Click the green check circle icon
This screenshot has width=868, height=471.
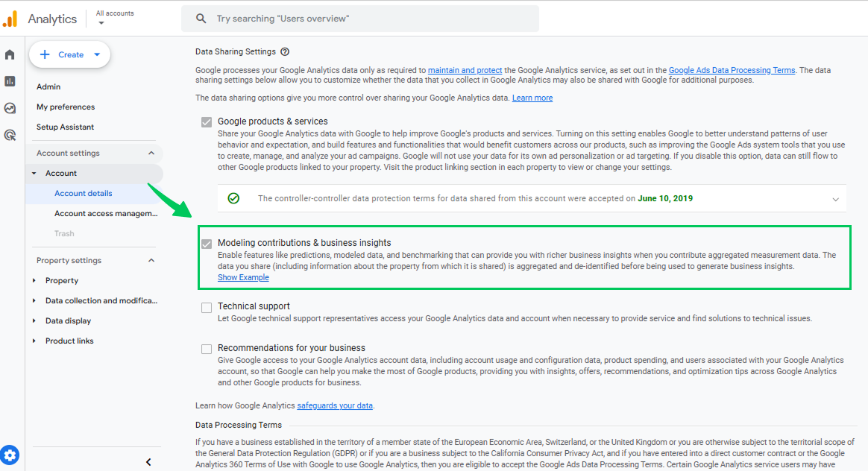point(233,198)
